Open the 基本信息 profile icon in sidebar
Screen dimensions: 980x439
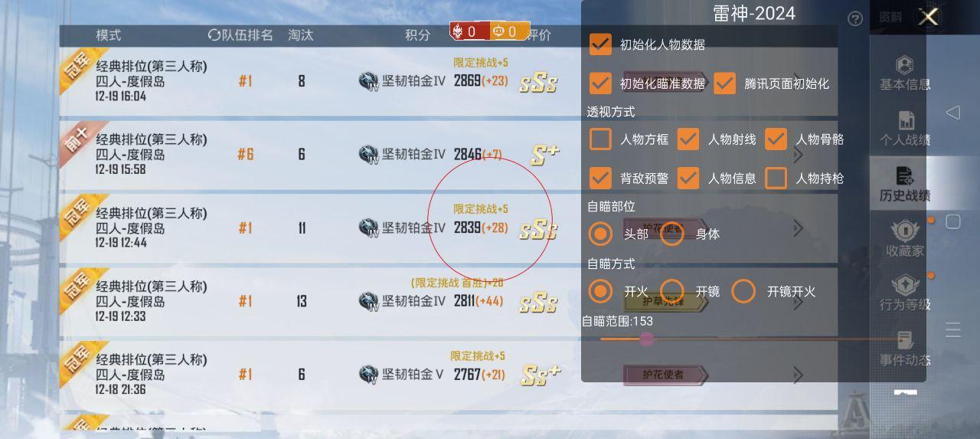tap(905, 64)
